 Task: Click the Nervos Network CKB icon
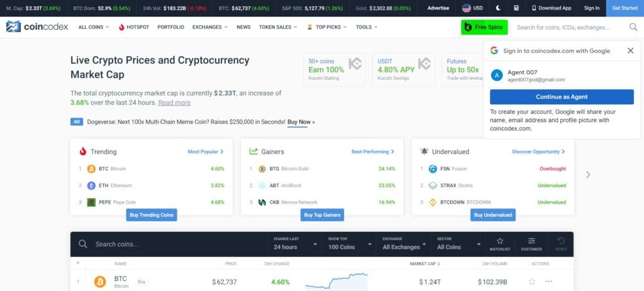coord(262,202)
